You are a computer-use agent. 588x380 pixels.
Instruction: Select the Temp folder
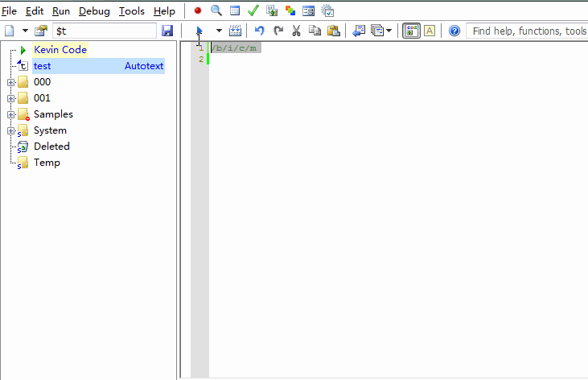[47, 163]
